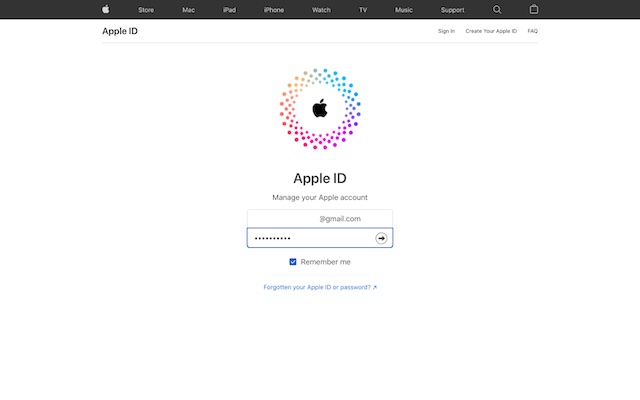Open the Store menu item

point(146,10)
